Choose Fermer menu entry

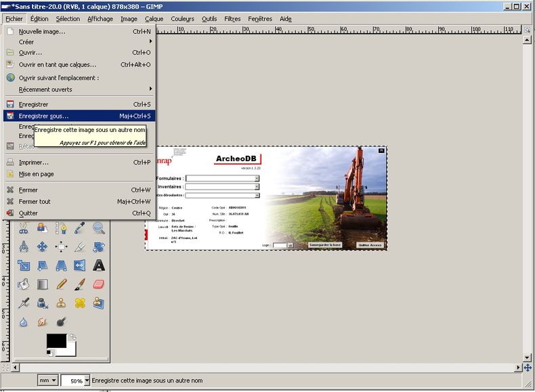[x=79, y=190]
